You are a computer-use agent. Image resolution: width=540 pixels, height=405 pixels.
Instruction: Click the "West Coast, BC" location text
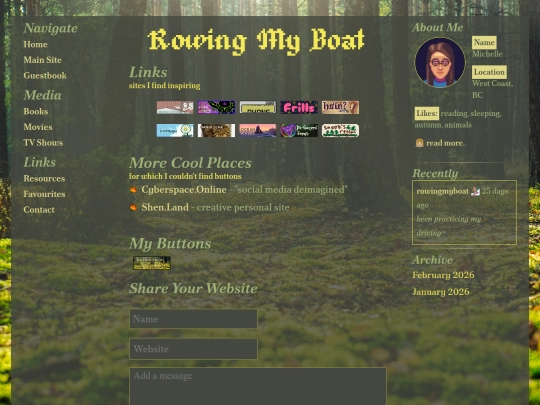[x=492, y=89]
